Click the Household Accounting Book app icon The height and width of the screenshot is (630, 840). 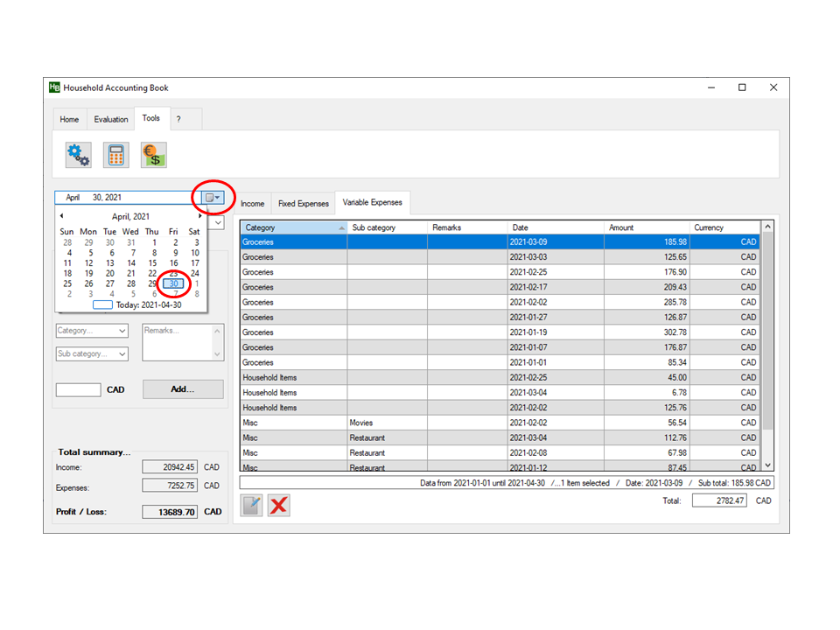point(54,87)
